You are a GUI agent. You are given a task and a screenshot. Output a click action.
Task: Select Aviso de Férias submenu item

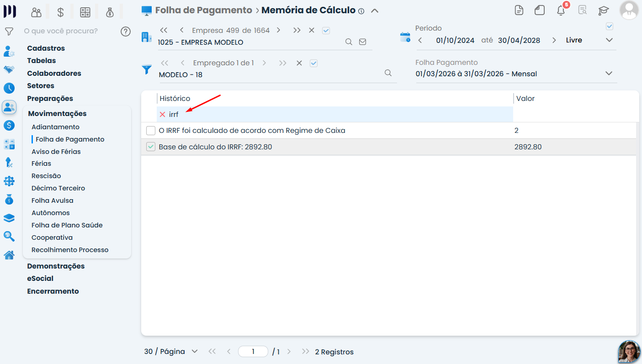pos(56,152)
